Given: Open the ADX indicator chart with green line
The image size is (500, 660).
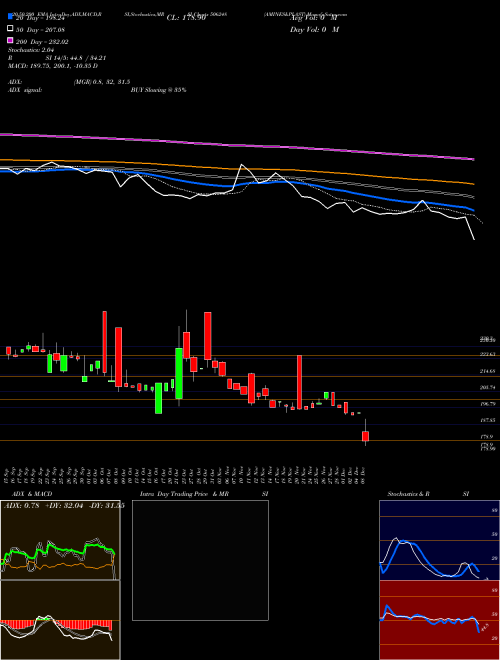Looking at the screenshot, I should [60, 540].
